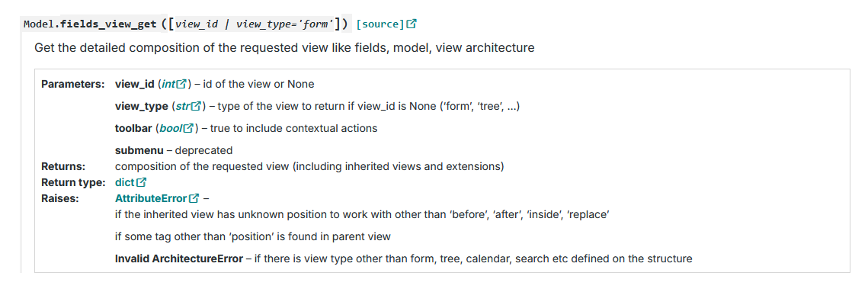This screenshot has height=289, width=868.
Task: Follow the dict return type link
Action: (125, 182)
